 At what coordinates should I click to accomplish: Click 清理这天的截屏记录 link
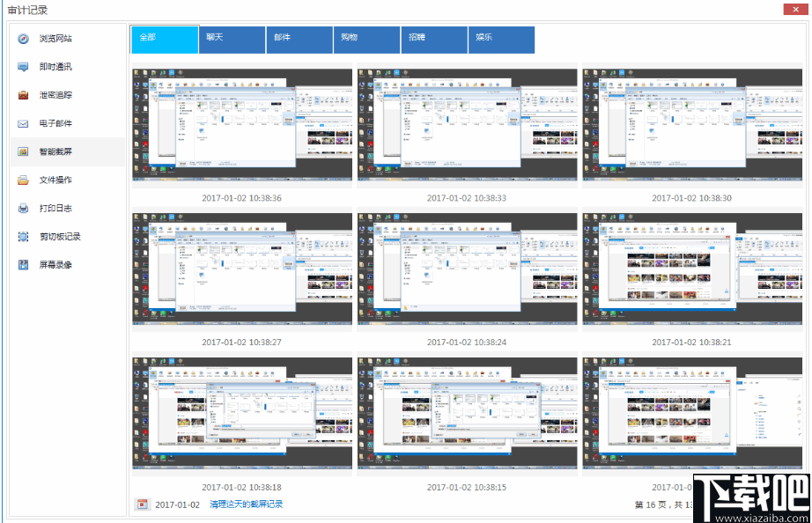click(246, 505)
